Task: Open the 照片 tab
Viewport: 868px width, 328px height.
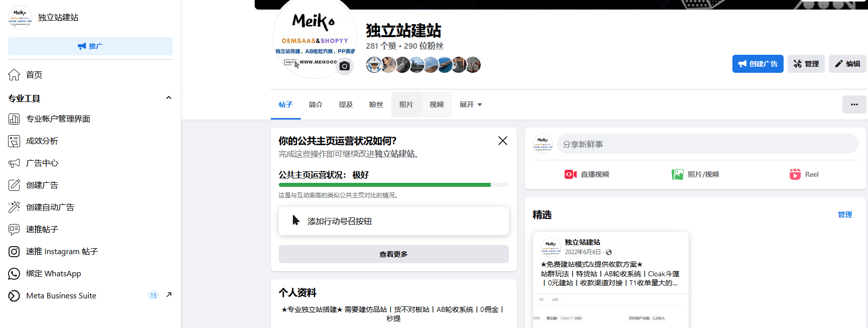Action: (406, 104)
